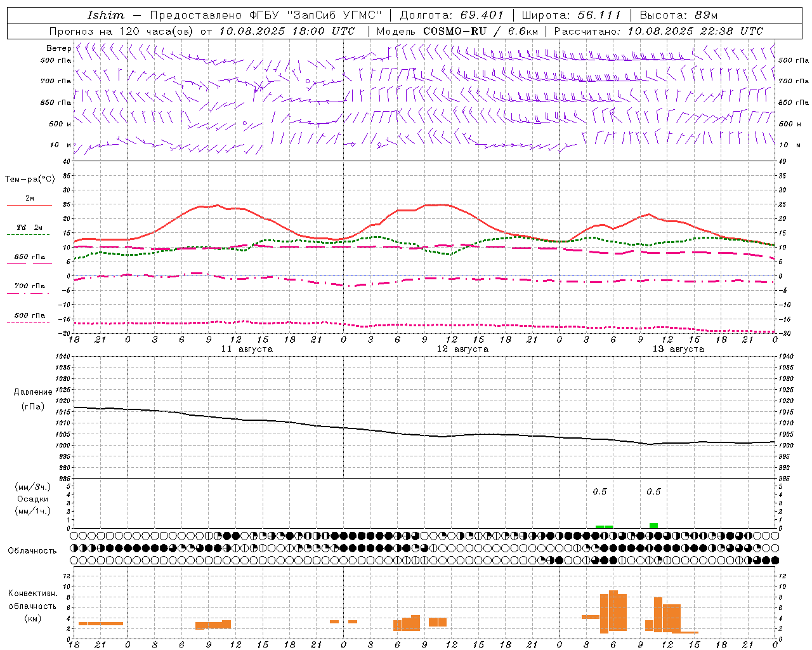
Task: Click the Облачность cloud cover row label
Action: click(x=32, y=551)
